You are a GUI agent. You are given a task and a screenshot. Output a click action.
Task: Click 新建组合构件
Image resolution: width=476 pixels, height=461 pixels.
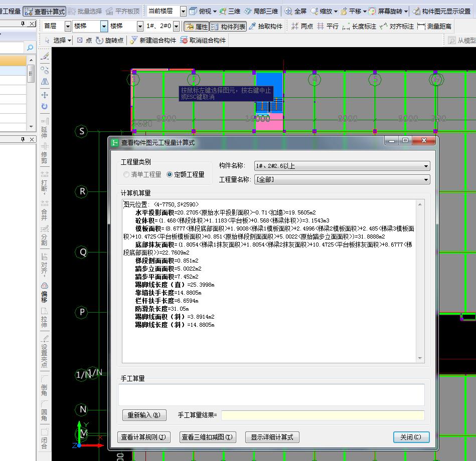point(152,40)
